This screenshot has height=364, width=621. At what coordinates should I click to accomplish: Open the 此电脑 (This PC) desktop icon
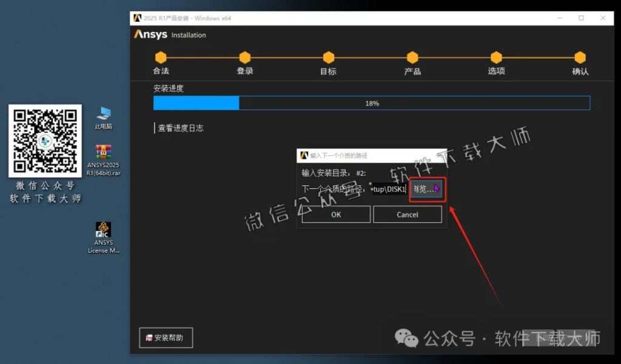103,114
